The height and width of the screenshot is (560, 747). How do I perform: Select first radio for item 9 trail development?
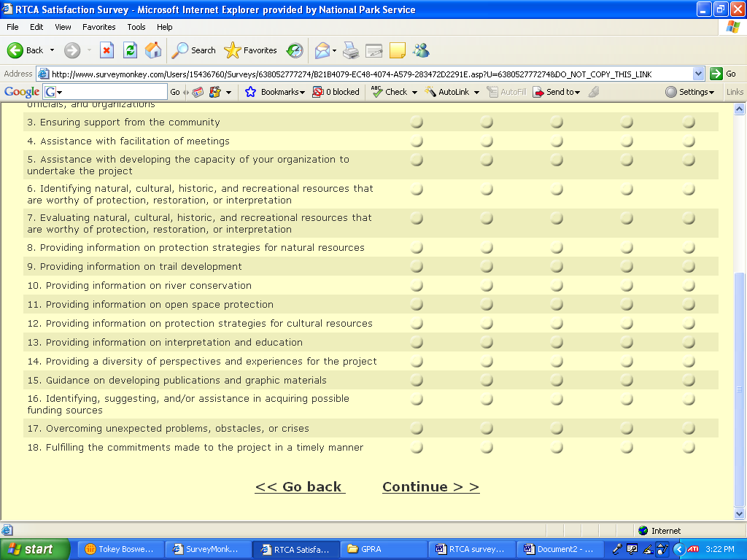[417, 267]
